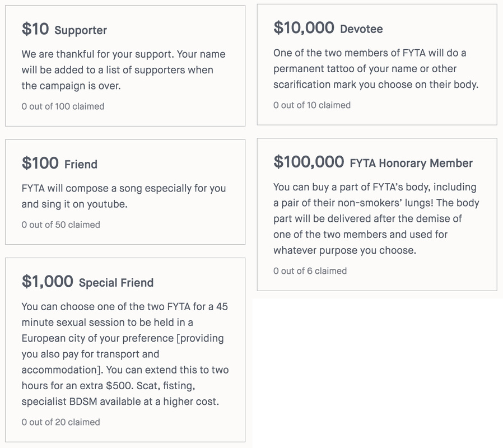The width and height of the screenshot is (503, 448).
Task: Select the FYTA Honorary Member title
Action: [x=411, y=163]
